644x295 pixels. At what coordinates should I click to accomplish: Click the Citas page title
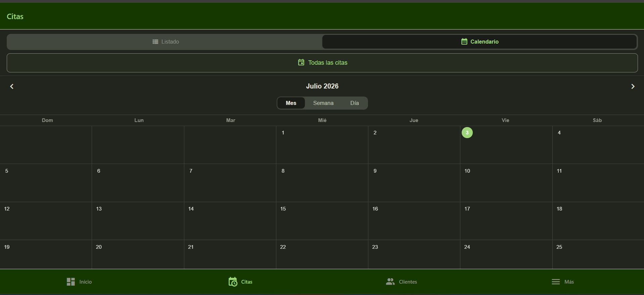15,16
